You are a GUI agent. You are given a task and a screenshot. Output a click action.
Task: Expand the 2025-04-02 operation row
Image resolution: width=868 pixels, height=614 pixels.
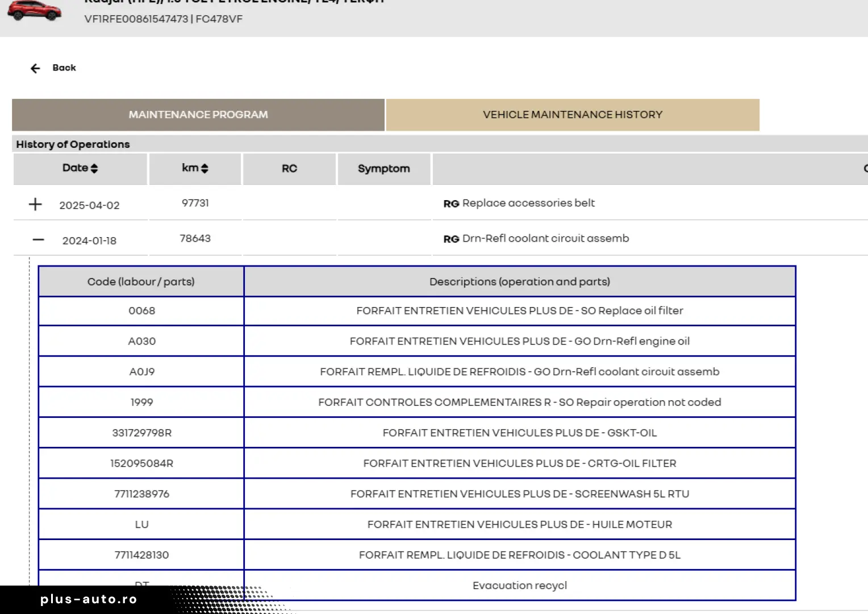[35, 204]
